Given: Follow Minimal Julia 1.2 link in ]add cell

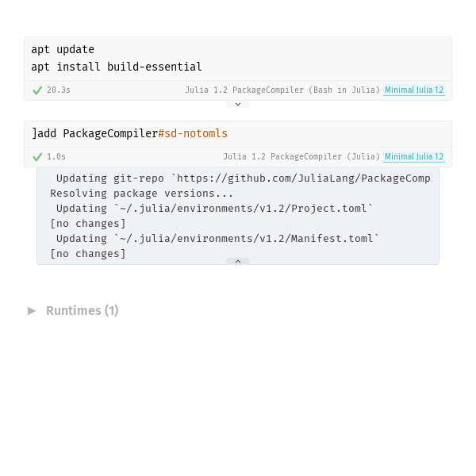Looking at the screenshot, I should pyautogui.click(x=414, y=156).
